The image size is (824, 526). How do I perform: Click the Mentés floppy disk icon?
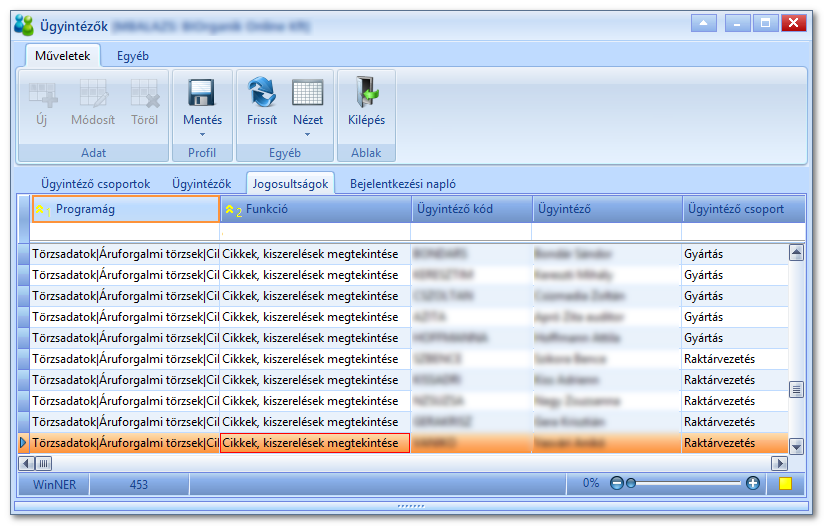tap(202, 92)
